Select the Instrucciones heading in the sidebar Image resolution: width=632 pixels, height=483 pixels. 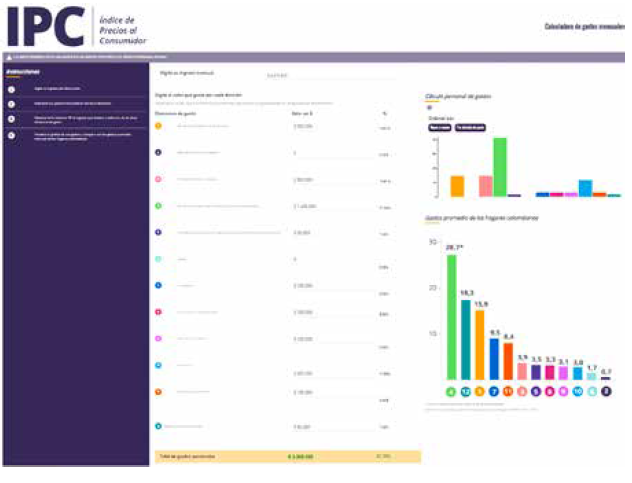coord(22,72)
